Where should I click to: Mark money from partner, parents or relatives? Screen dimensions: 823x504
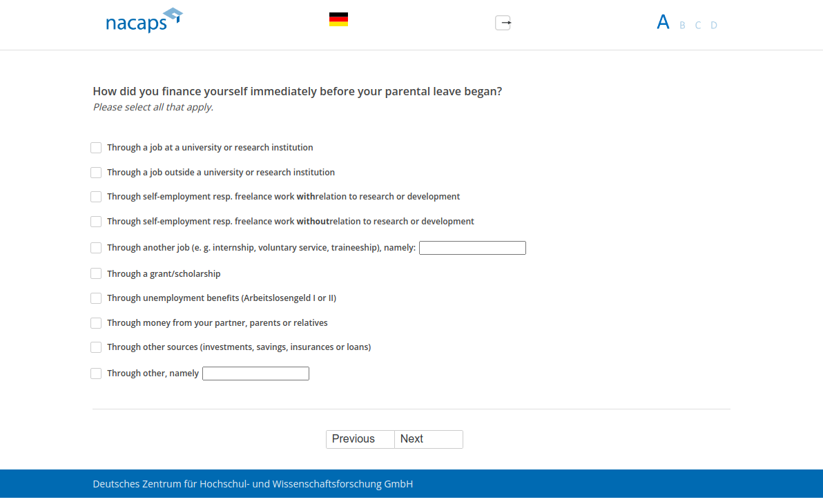click(x=96, y=323)
